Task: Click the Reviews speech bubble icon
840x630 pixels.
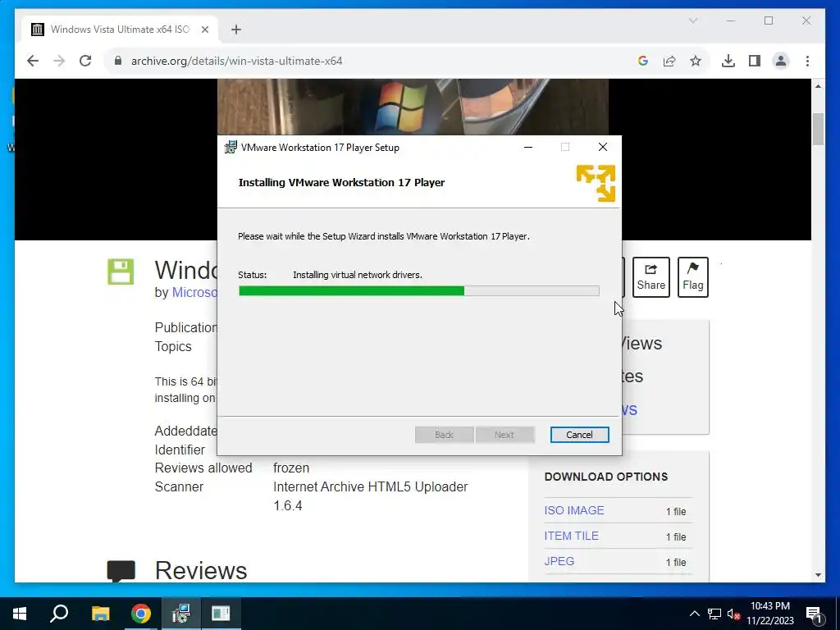Action: [121, 571]
